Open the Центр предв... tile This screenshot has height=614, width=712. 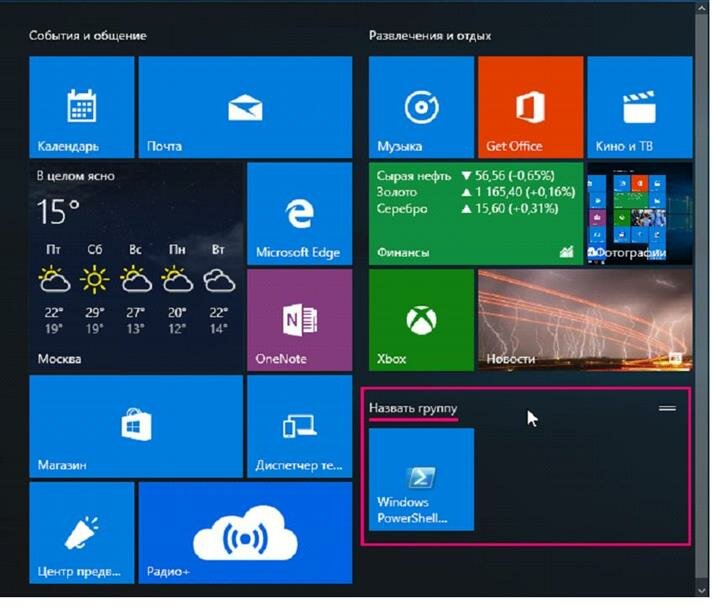pos(82,533)
